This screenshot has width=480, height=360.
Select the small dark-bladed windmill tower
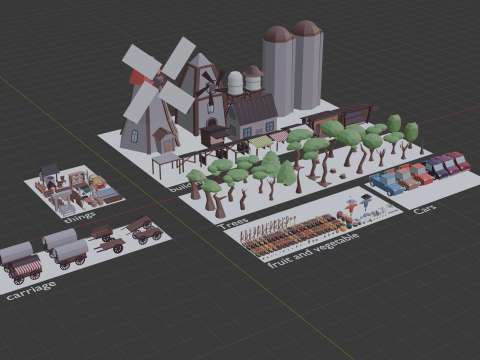click(x=204, y=97)
